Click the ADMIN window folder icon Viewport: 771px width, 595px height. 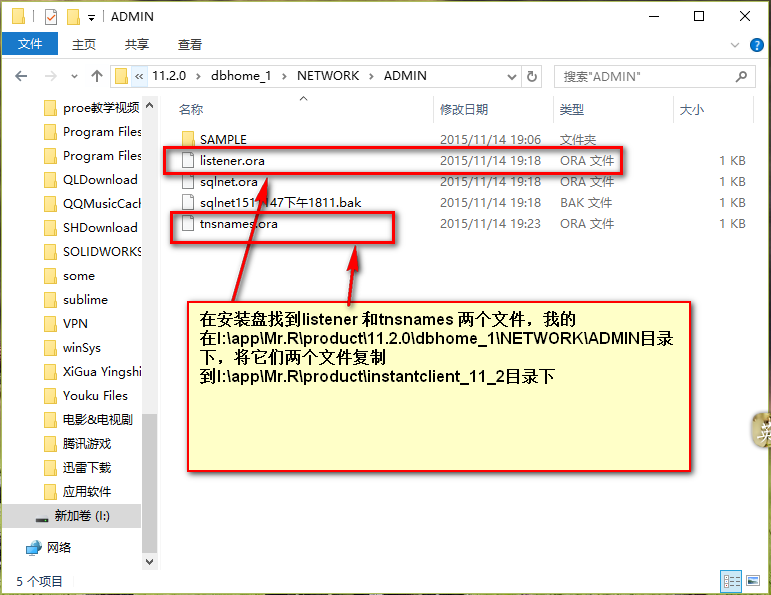(18, 17)
